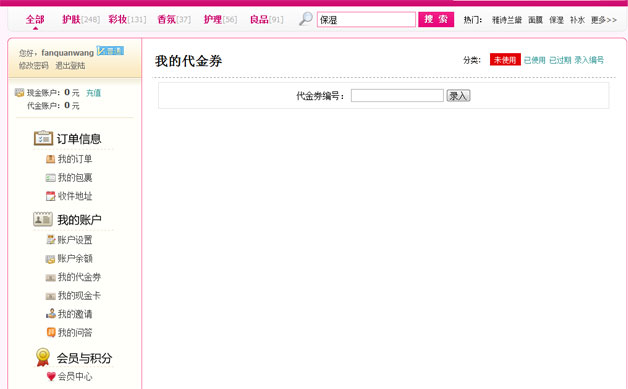
Task: Open the 我的包裹 link text
Action: tap(75, 177)
